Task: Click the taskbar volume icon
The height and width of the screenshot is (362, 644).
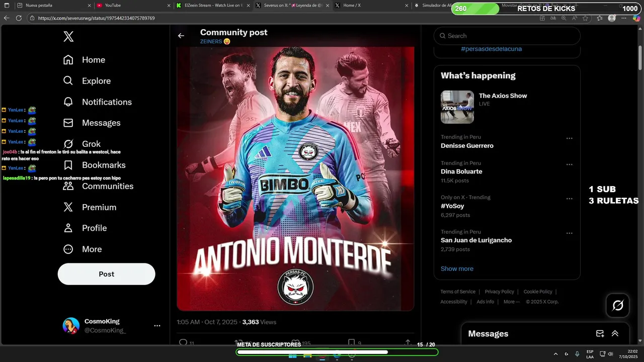Action: (x=610, y=354)
